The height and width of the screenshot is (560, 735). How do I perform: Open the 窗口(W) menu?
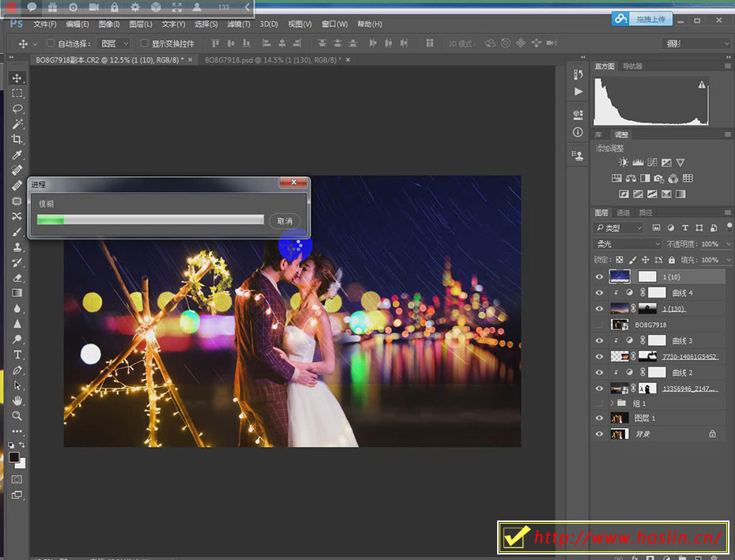334,24
